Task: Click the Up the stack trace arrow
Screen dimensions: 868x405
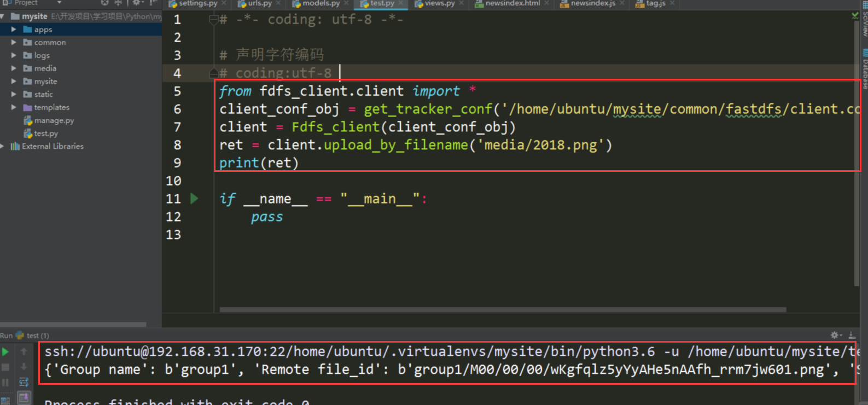Action: point(24,352)
